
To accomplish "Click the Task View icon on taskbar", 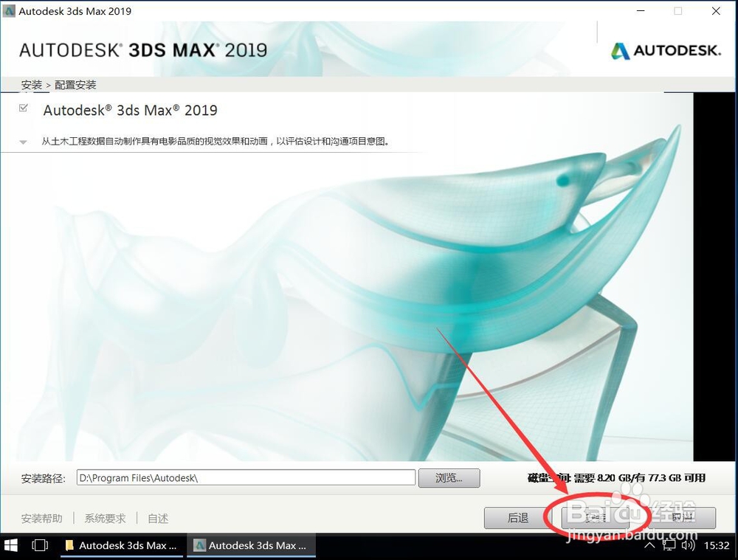I will click(x=40, y=545).
